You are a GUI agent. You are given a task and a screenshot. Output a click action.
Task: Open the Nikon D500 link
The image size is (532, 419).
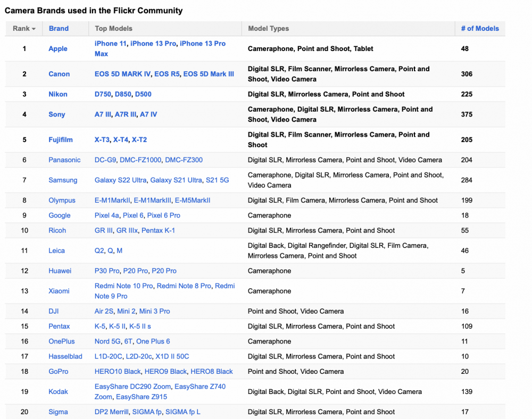(x=143, y=94)
